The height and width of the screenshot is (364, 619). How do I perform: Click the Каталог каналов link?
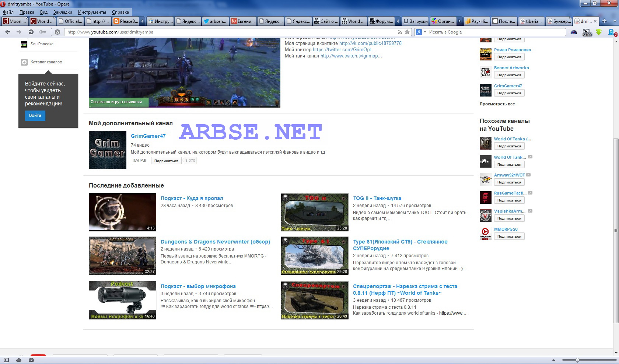coord(46,62)
